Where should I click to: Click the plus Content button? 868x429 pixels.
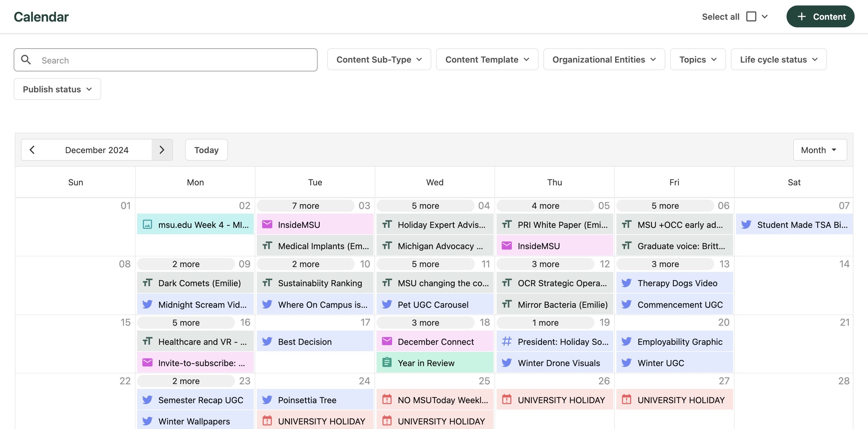tap(820, 16)
